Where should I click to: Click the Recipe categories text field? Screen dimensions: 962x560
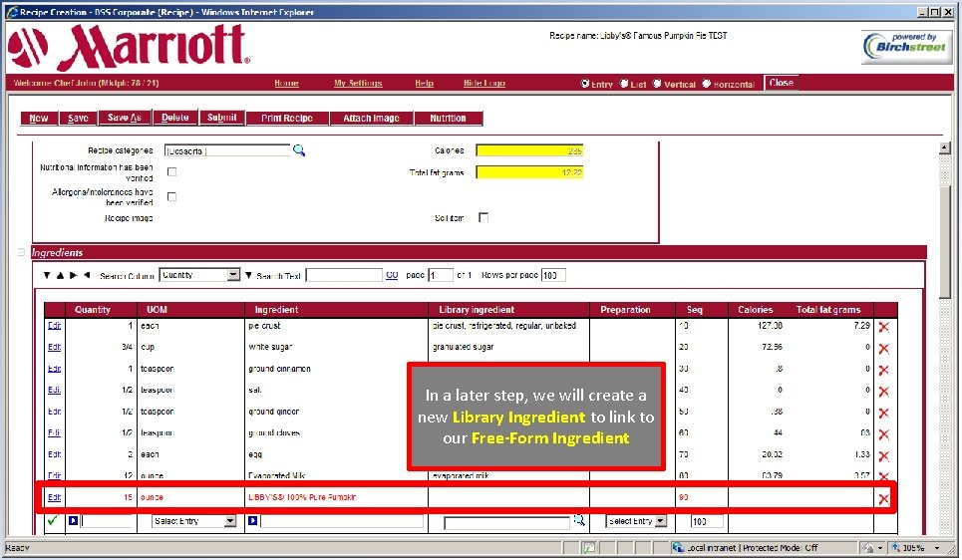(x=227, y=150)
